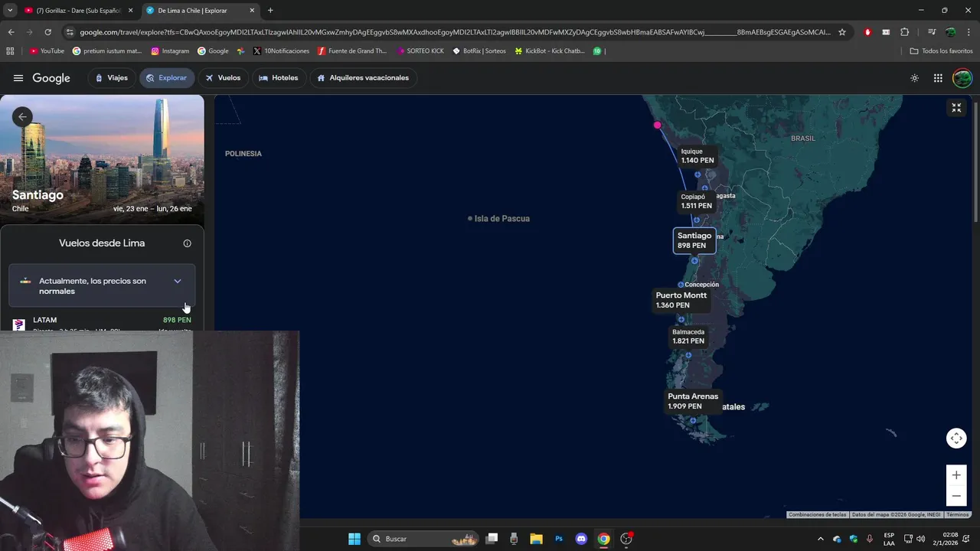Recenter map with the location target button
The height and width of the screenshot is (551, 980).
tap(956, 439)
